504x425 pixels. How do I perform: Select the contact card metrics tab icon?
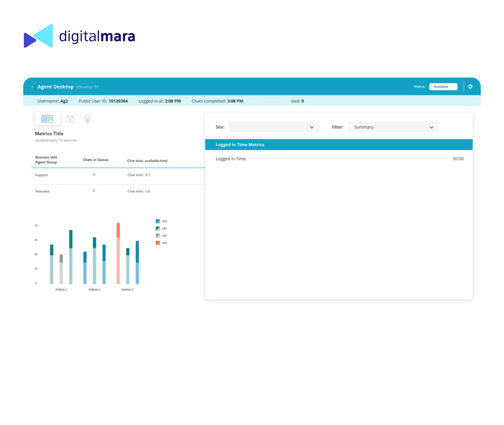47,119
